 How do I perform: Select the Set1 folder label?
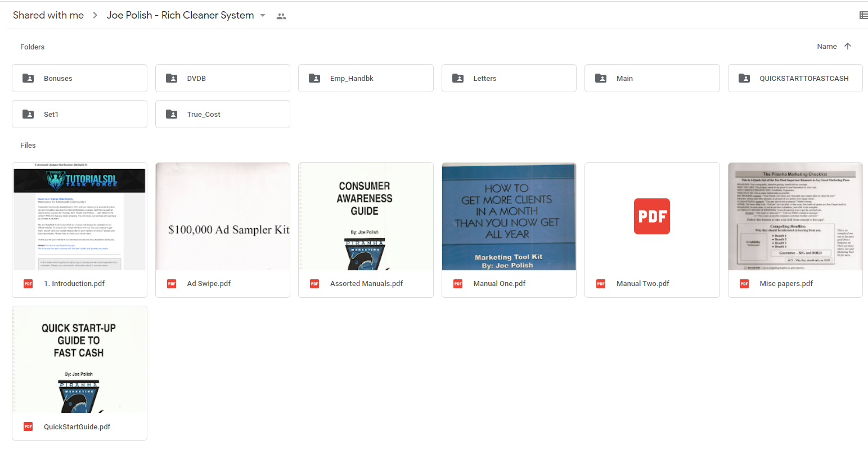[x=51, y=115]
